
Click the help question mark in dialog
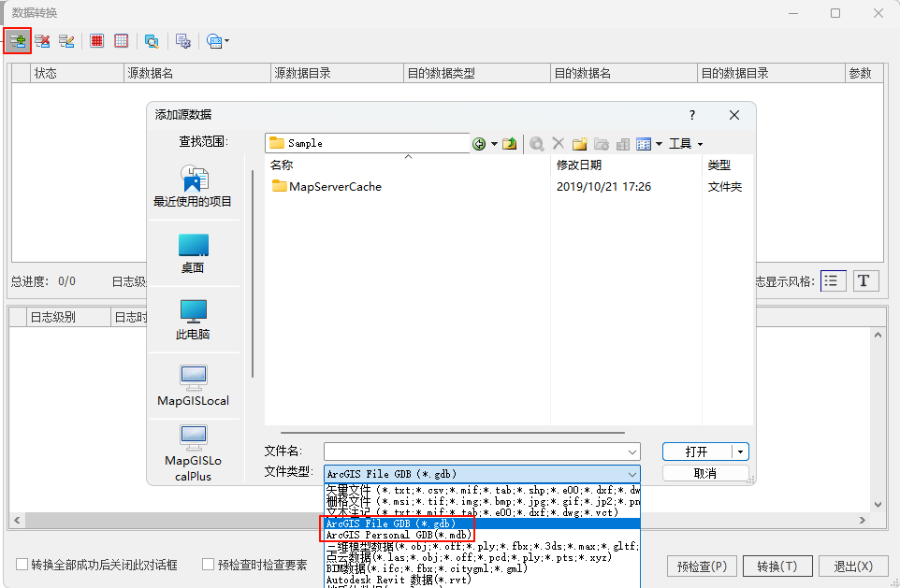click(692, 115)
